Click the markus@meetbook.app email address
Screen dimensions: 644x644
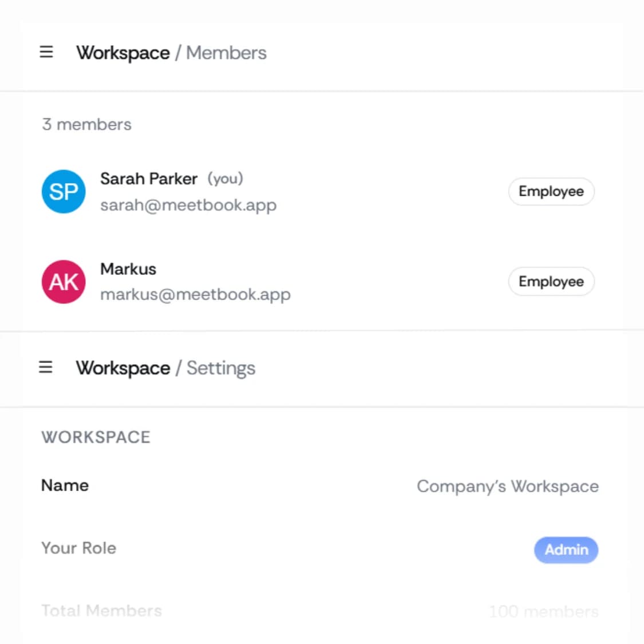click(196, 294)
